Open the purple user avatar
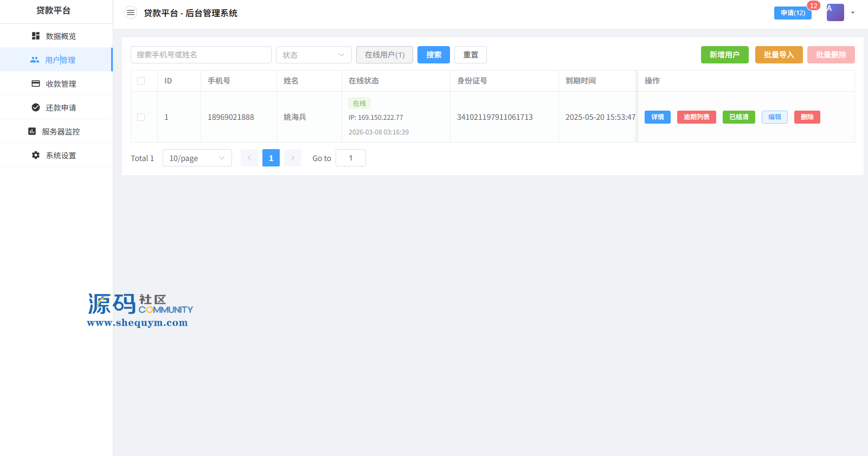Image resolution: width=868 pixels, height=456 pixels. click(835, 12)
